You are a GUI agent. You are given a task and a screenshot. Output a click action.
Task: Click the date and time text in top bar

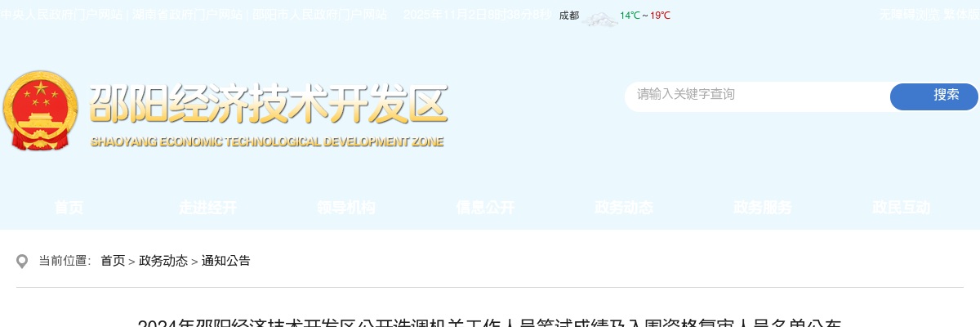pos(478,15)
